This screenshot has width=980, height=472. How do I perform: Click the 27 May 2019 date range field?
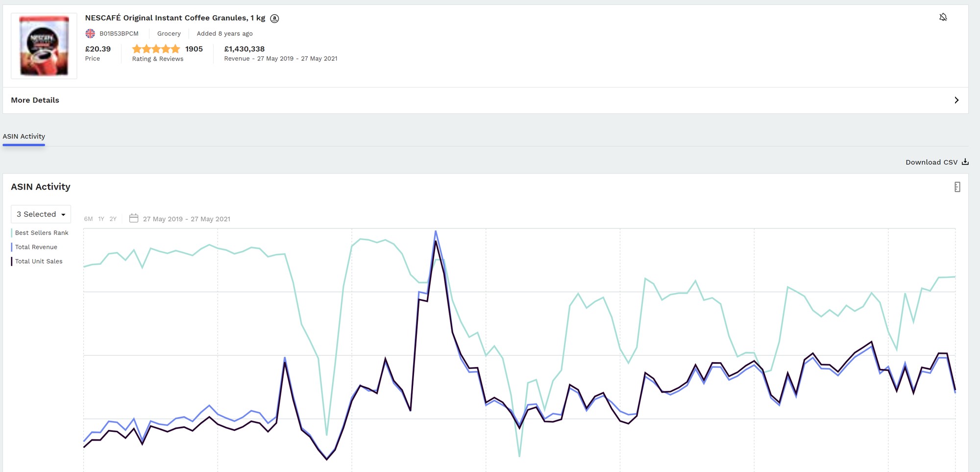[x=186, y=219]
